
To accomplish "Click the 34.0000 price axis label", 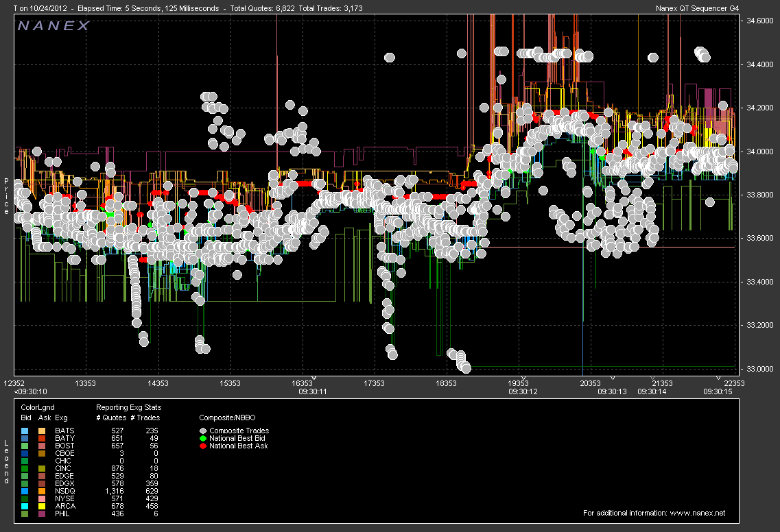I will click(760, 152).
